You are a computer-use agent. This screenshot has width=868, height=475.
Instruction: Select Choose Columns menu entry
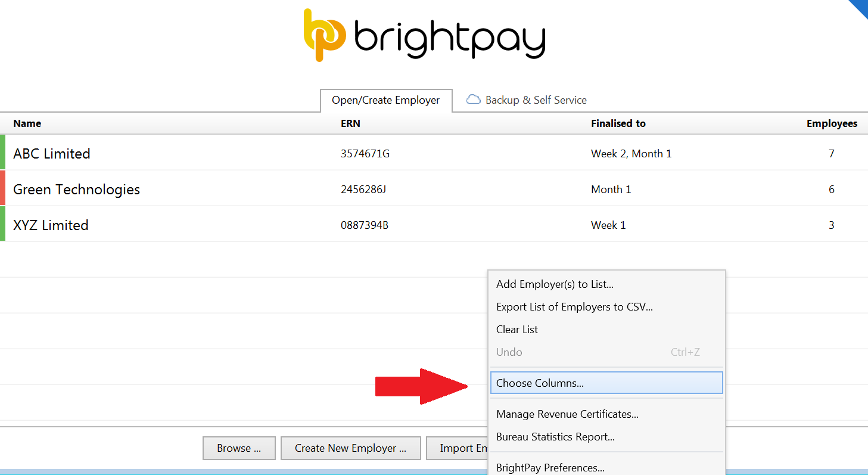point(606,383)
